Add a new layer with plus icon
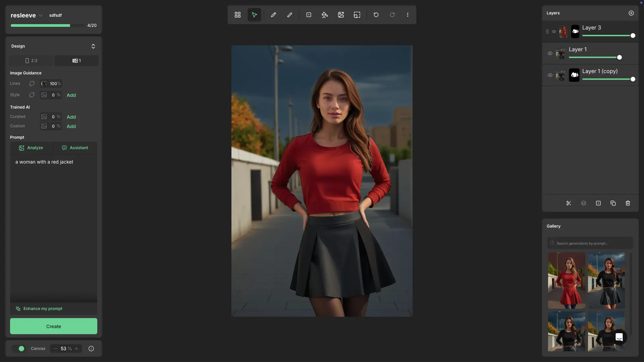This screenshot has width=644, height=362. pyautogui.click(x=631, y=13)
